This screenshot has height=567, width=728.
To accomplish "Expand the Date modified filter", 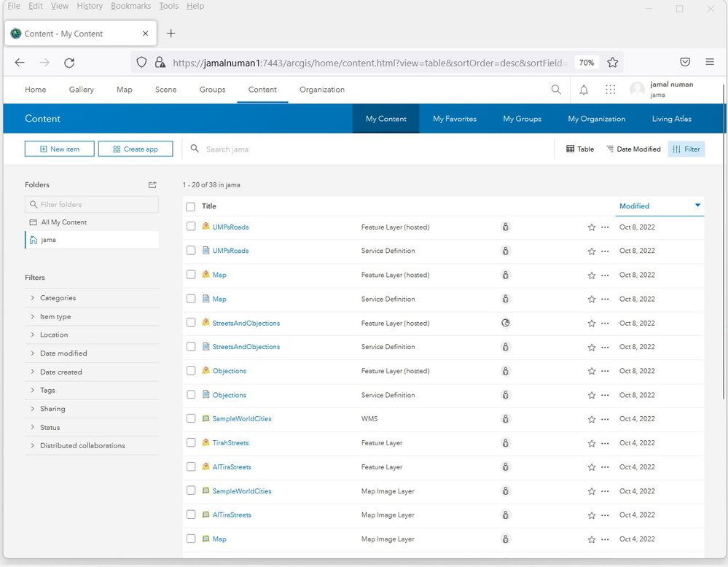I will click(x=92, y=353).
